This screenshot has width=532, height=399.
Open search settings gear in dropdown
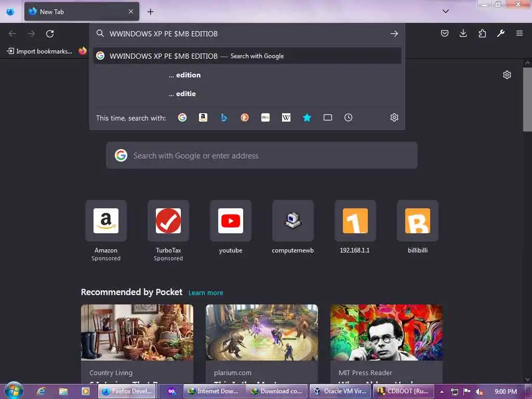click(394, 117)
